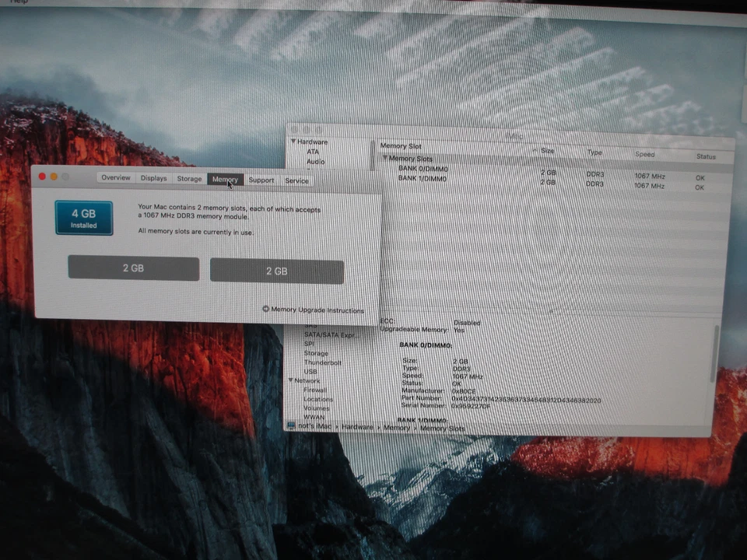Click the Part Number value in details
This screenshot has width=747, height=560.
[x=526, y=399]
